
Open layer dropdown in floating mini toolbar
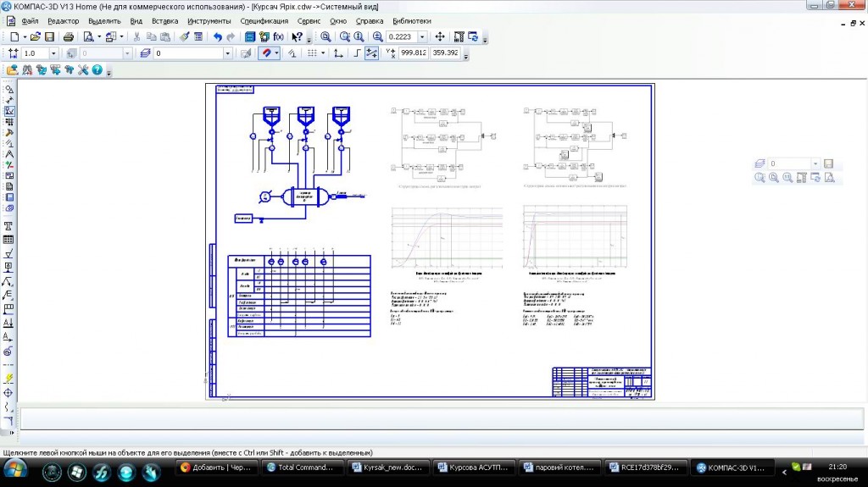[815, 163]
